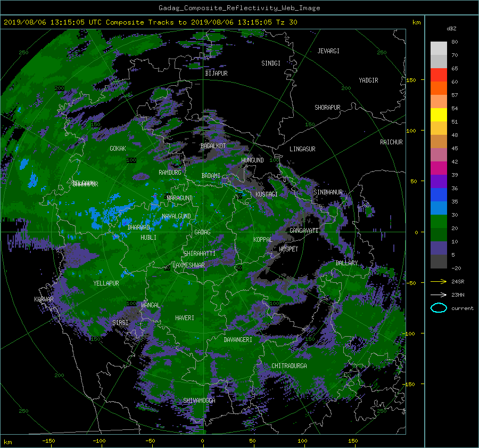Screen dimensions: 479x448
Task: Click the 100 tick on bottom km axis
Action: coord(302,441)
